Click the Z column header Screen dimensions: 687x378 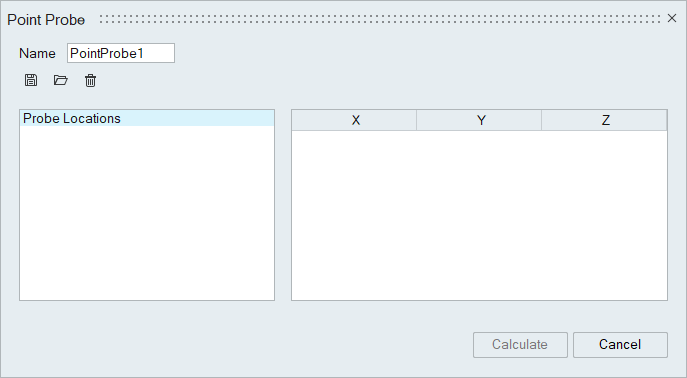click(604, 120)
